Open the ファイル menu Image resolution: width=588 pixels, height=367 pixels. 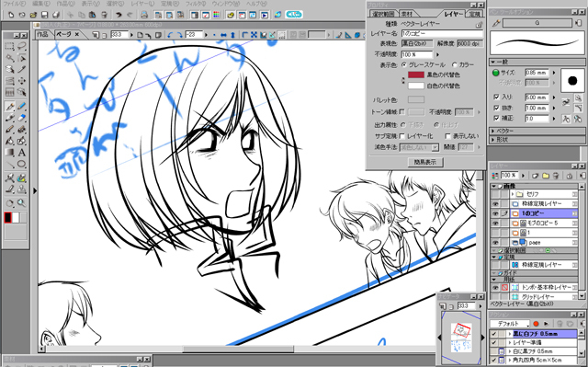click(15, 4)
